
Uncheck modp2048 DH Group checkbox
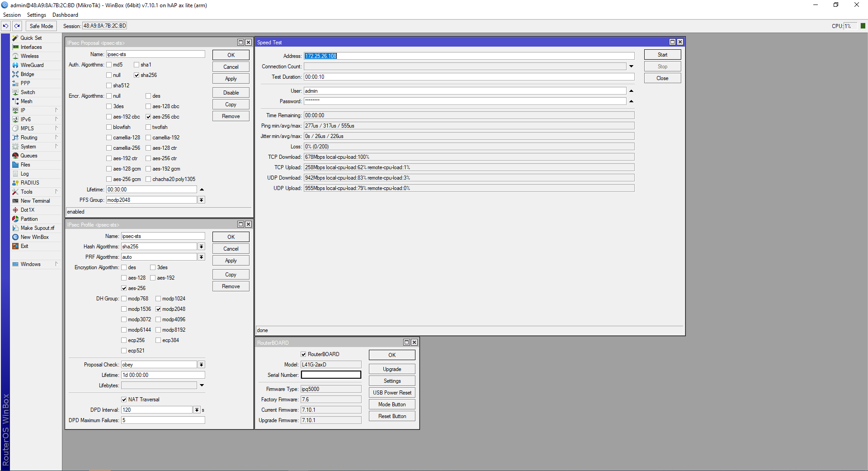pyautogui.click(x=158, y=309)
